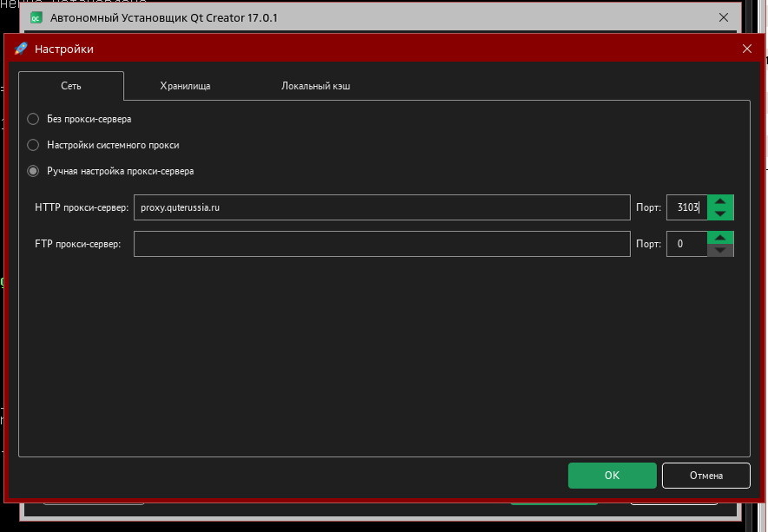Viewport: 768px width, 532px height.
Task: Click the rocket icon in Настройки title bar
Action: [21, 49]
